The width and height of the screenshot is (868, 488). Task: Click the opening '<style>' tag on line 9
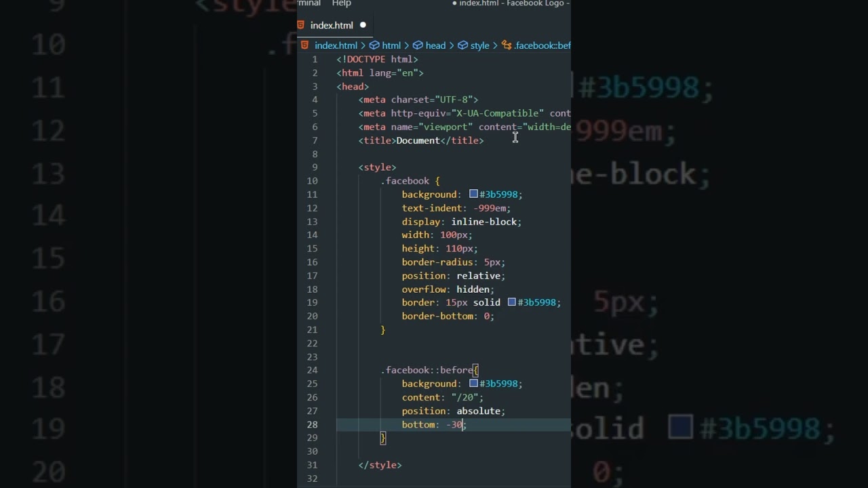point(377,167)
